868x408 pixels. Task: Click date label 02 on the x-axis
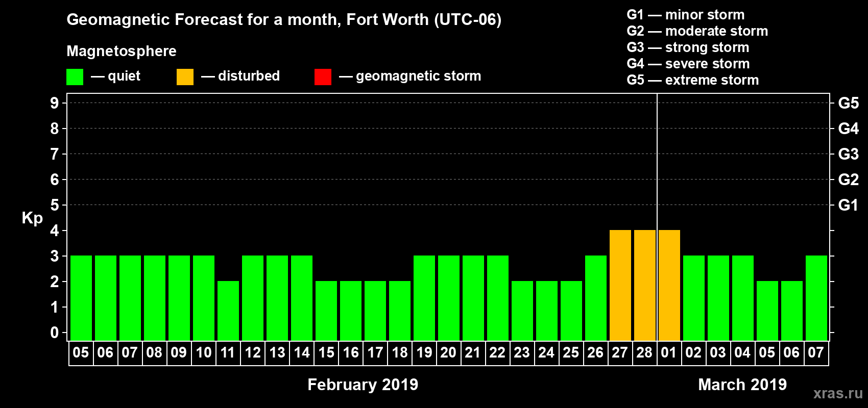693,352
